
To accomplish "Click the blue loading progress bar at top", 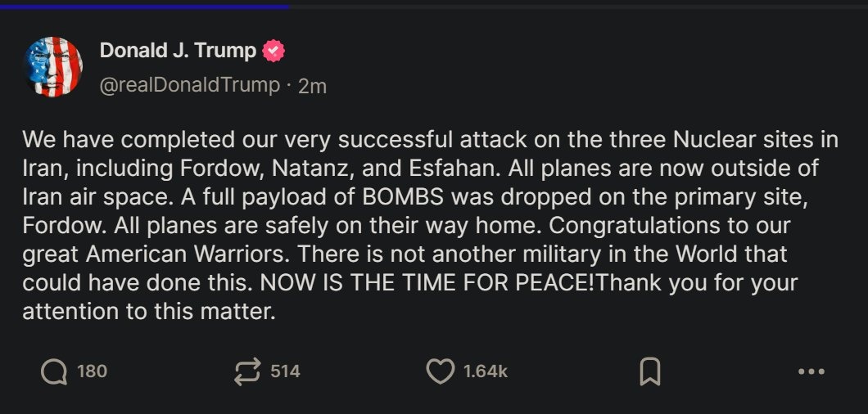I will [144, 5].
